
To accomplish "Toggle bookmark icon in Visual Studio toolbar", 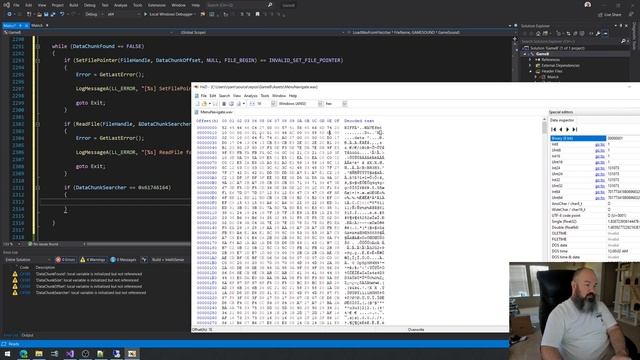I will coord(257,14).
